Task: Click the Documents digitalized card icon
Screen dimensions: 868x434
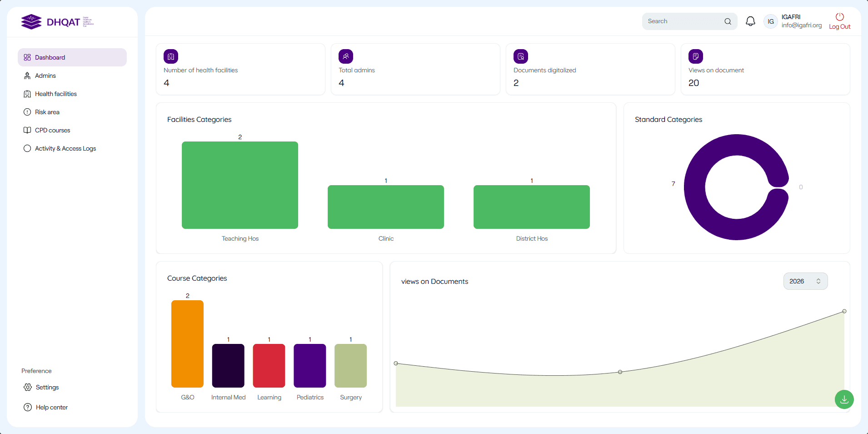Action: click(x=521, y=56)
